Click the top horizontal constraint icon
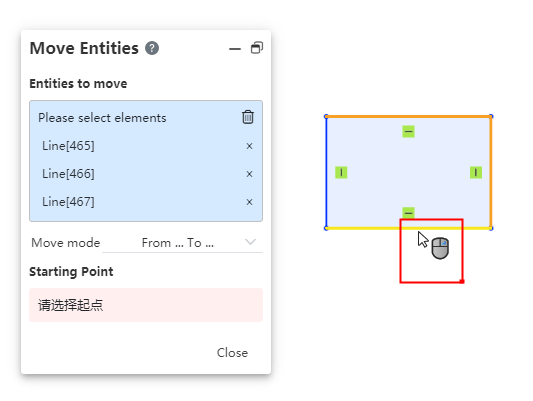The width and height of the screenshot is (533, 401). 409,132
